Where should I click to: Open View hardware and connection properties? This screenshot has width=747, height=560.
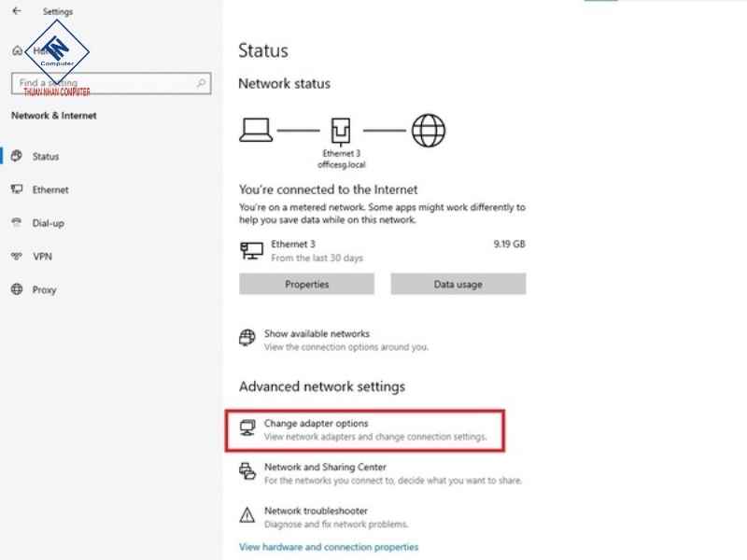329,547
